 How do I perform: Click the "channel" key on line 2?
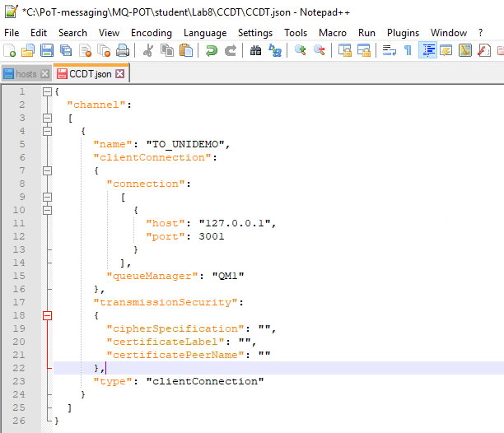(96, 105)
